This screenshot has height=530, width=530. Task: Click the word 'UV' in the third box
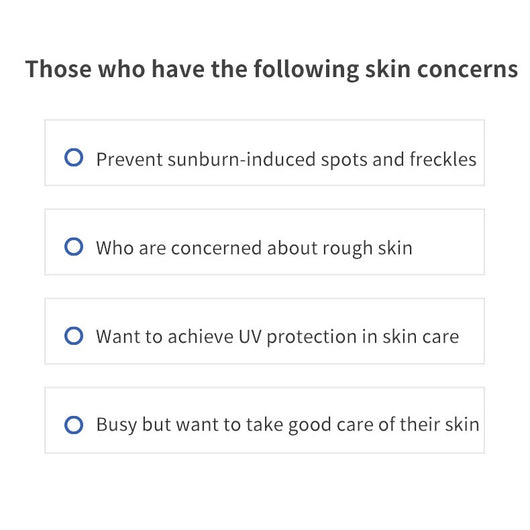pos(250,337)
